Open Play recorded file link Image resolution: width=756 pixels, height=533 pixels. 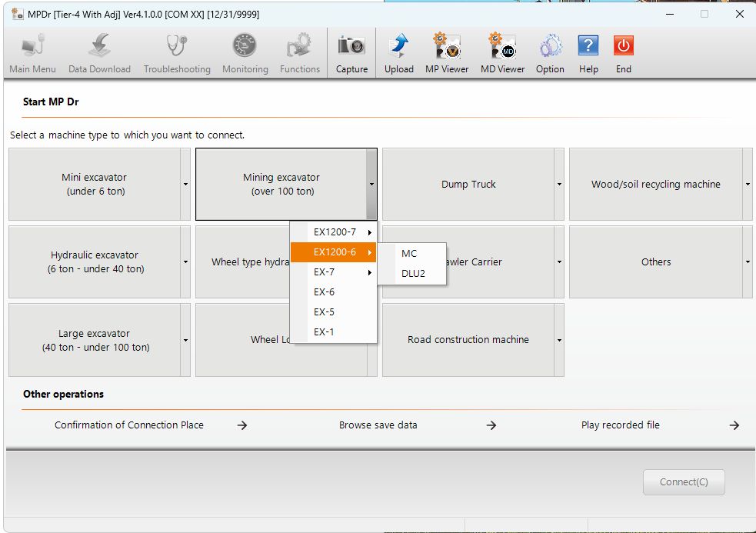click(620, 425)
